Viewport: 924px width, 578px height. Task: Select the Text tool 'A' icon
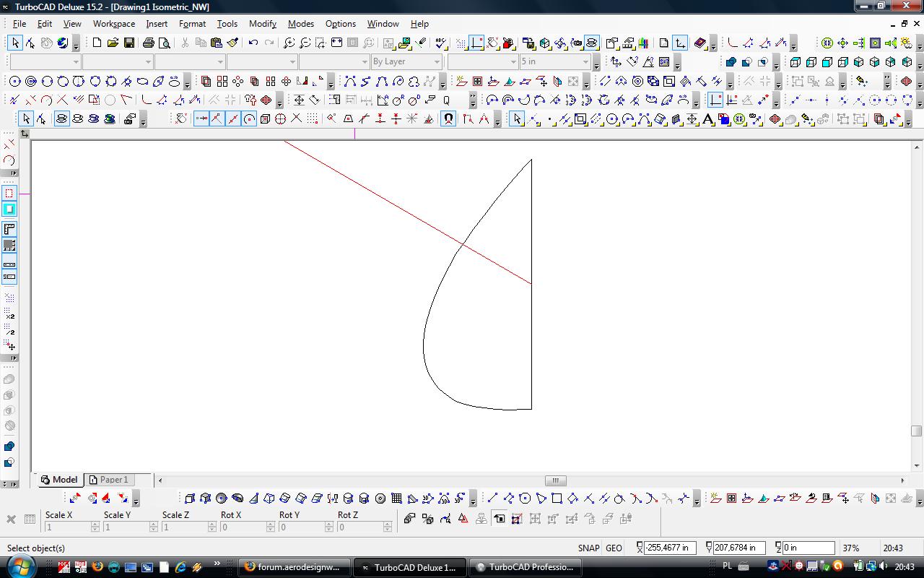click(708, 119)
